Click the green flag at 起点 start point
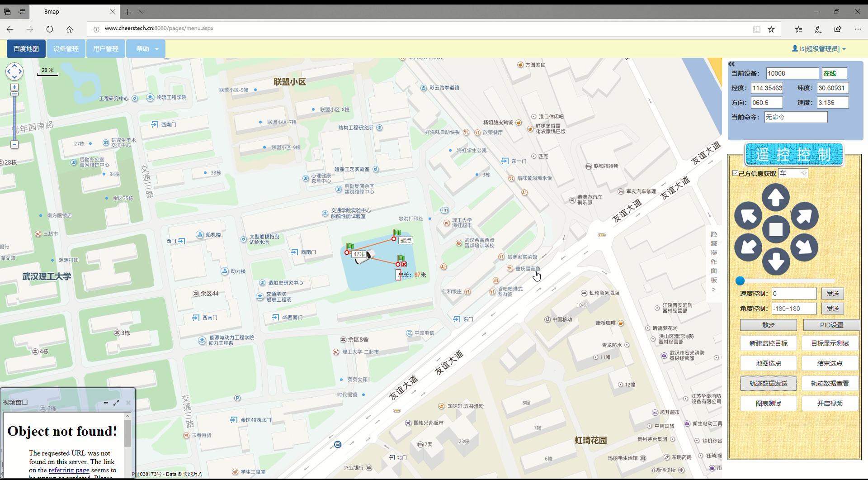This screenshot has height=480, width=868. click(x=397, y=233)
